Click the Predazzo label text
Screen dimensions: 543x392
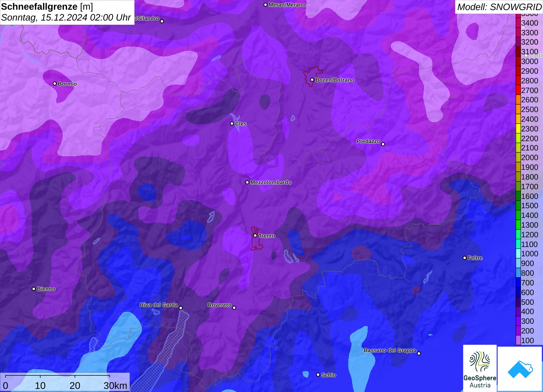click(x=368, y=141)
